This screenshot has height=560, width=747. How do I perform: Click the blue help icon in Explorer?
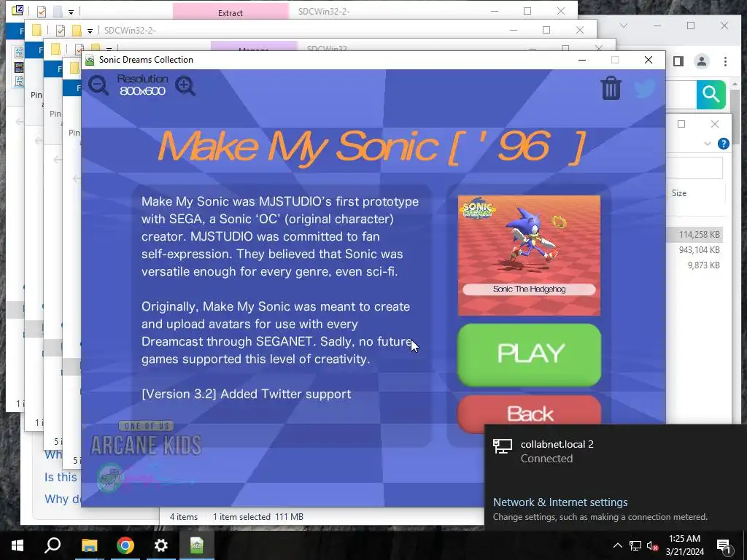click(x=723, y=144)
